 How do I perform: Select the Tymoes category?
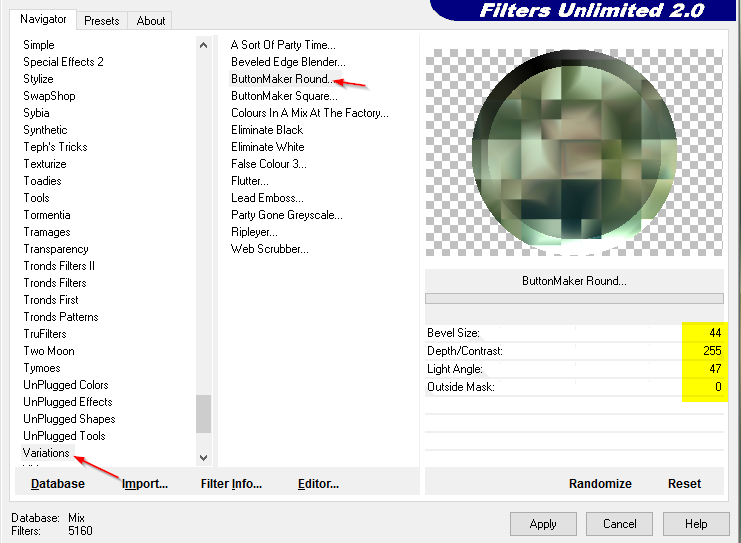click(x=42, y=368)
